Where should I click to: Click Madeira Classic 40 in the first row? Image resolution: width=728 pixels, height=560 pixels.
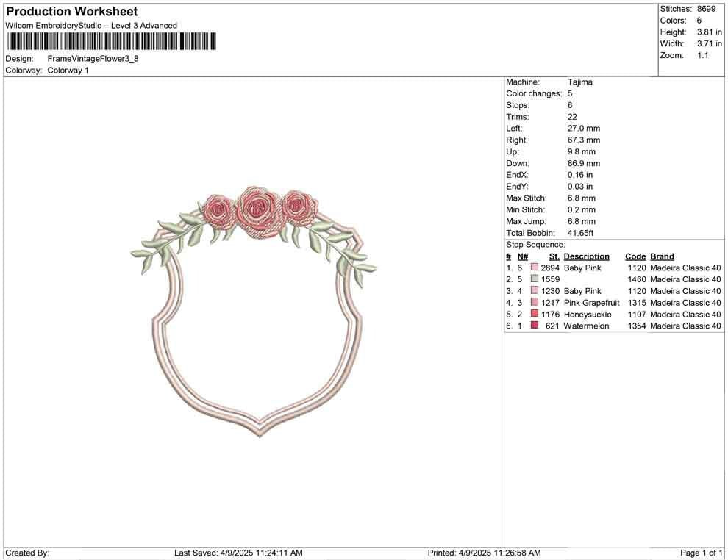pos(685,268)
